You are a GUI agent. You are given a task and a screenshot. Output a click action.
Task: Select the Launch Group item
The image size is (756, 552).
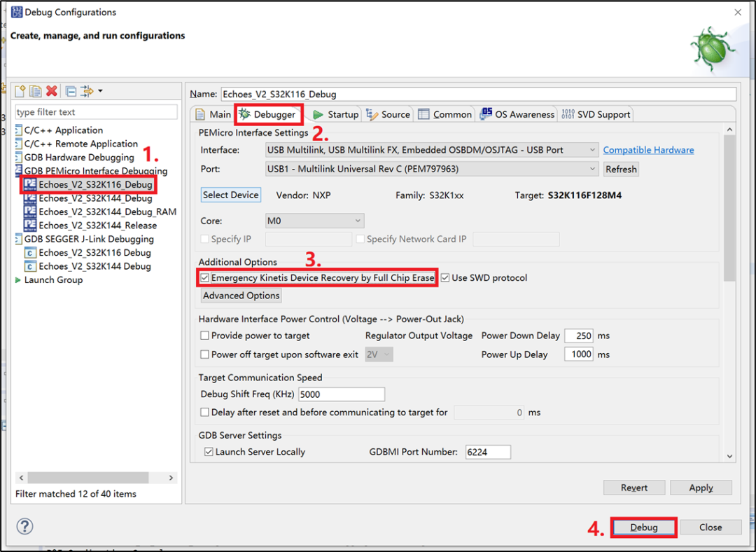tap(53, 280)
